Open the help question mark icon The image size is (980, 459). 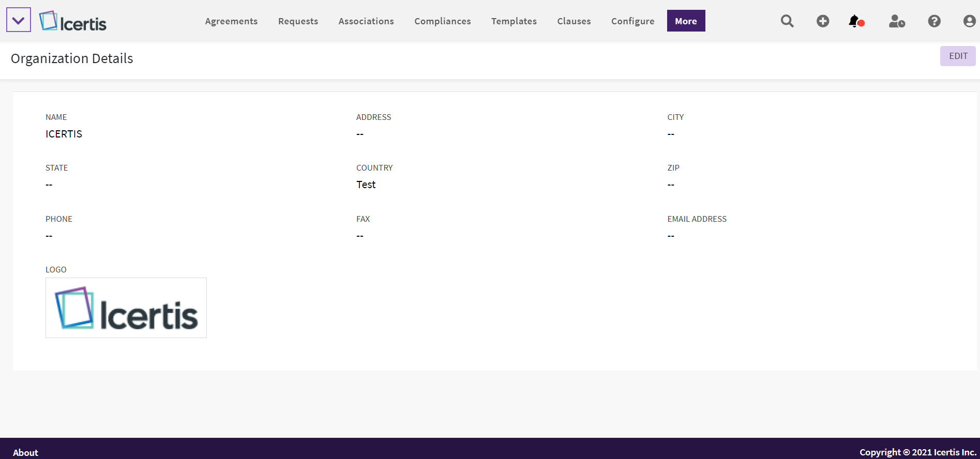[934, 21]
